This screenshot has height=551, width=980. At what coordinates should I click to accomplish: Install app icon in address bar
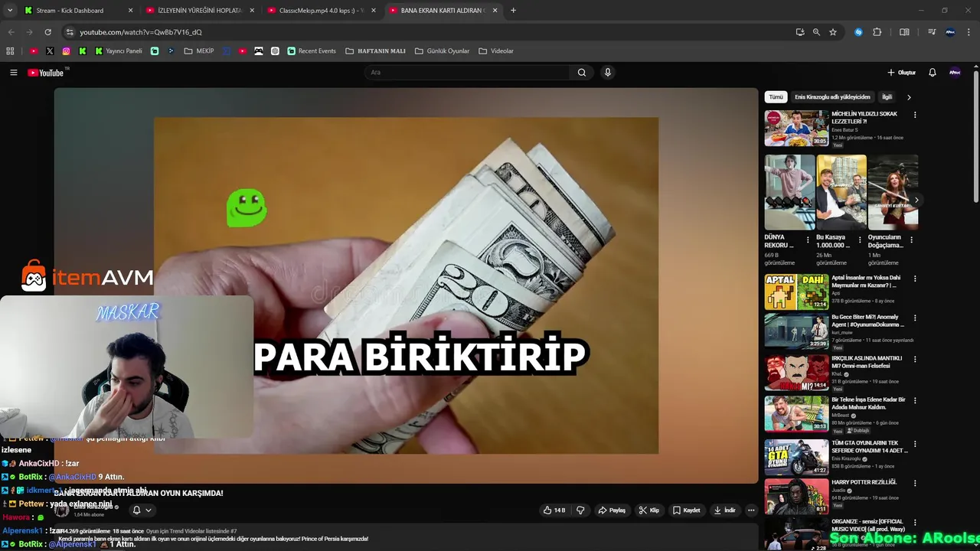[800, 32]
